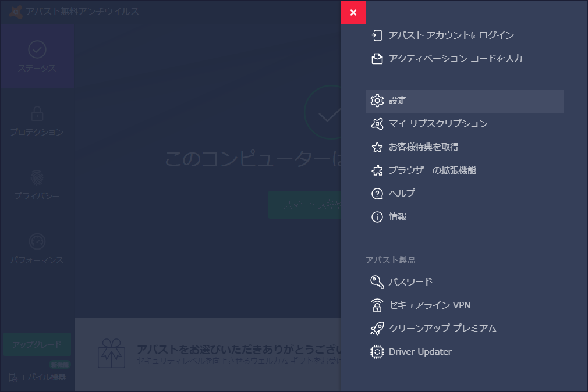Screen dimensions: 588x392
Task: Choose お客様特典を取得 from the menu
Action: [464, 147]
